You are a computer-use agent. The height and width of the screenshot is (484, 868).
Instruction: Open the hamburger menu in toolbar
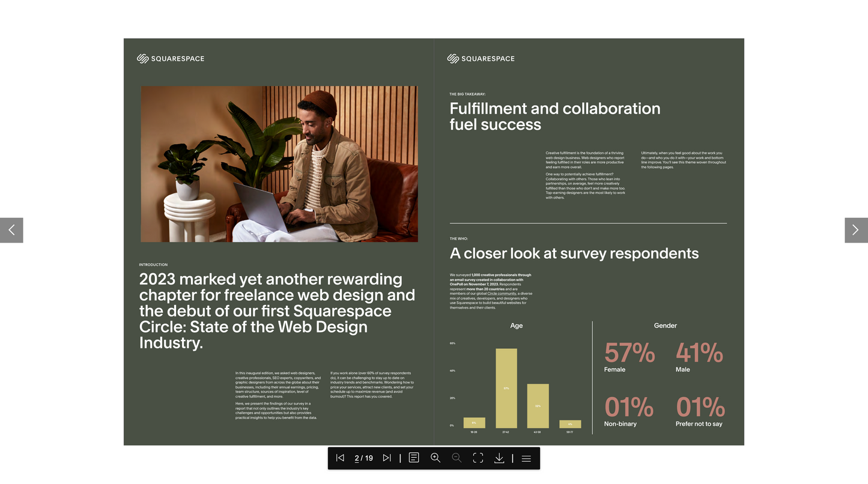(x=526, y=458)
